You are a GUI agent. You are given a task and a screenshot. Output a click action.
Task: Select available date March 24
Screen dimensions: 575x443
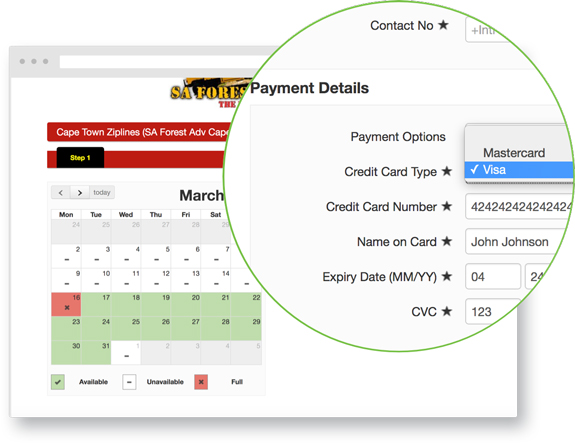coord(96,329)
